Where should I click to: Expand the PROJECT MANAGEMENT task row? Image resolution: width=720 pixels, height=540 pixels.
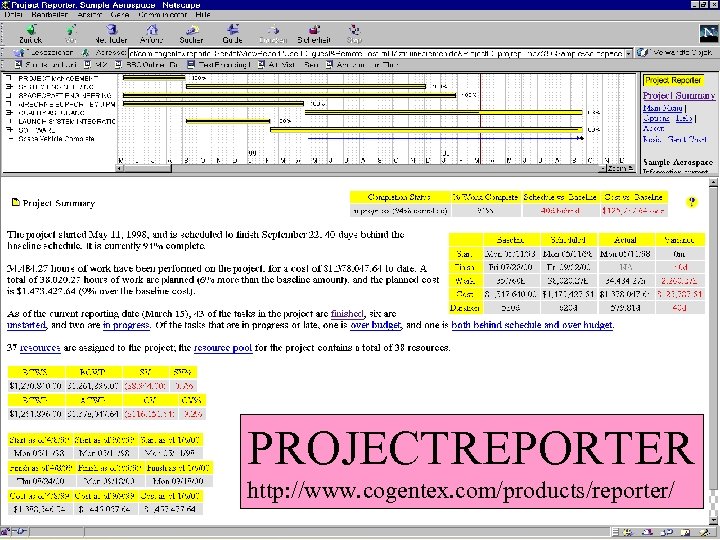pos(9,78)
